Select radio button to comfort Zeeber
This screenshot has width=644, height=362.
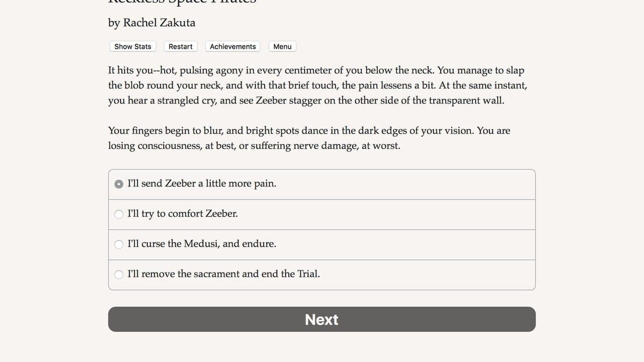tap(119, 214)
